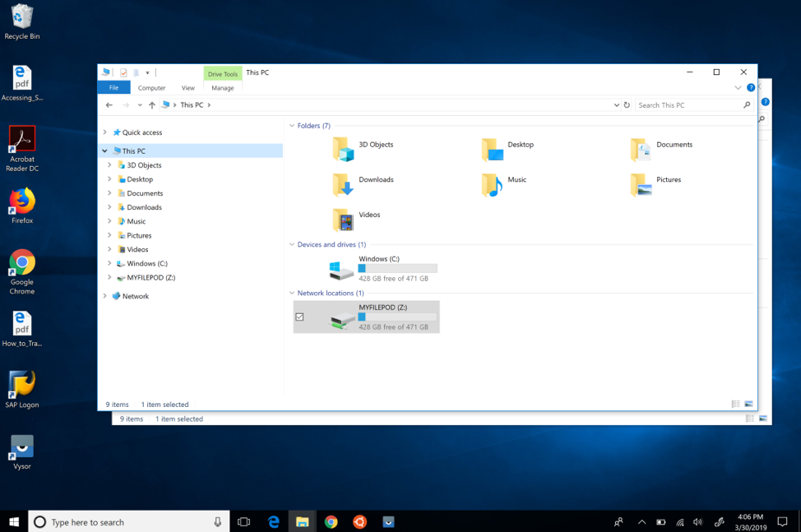
Task: Select the Windows (C:) drive icon
Action: point(341,270)
